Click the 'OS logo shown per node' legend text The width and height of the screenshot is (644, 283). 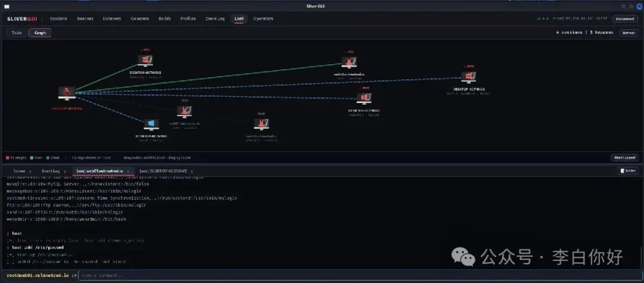[x=91, y=157]
